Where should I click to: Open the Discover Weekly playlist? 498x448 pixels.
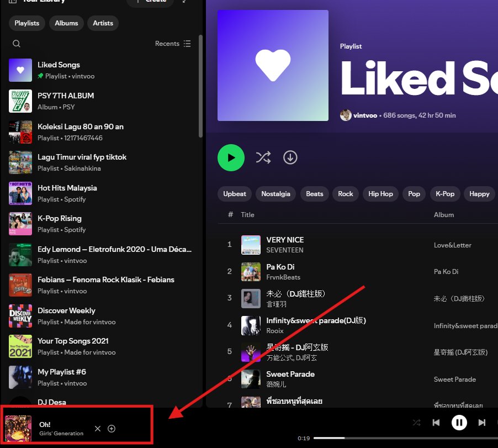point(100,316)
